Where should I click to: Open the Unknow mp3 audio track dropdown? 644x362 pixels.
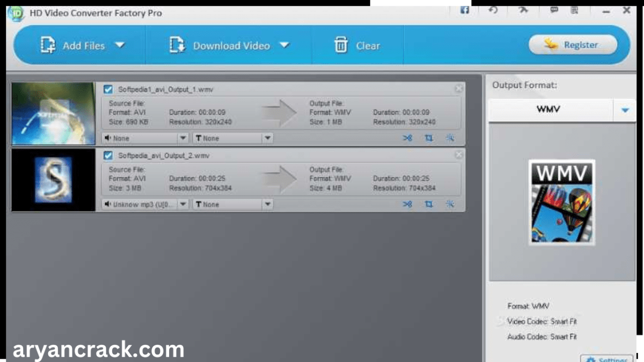[145, 204]
